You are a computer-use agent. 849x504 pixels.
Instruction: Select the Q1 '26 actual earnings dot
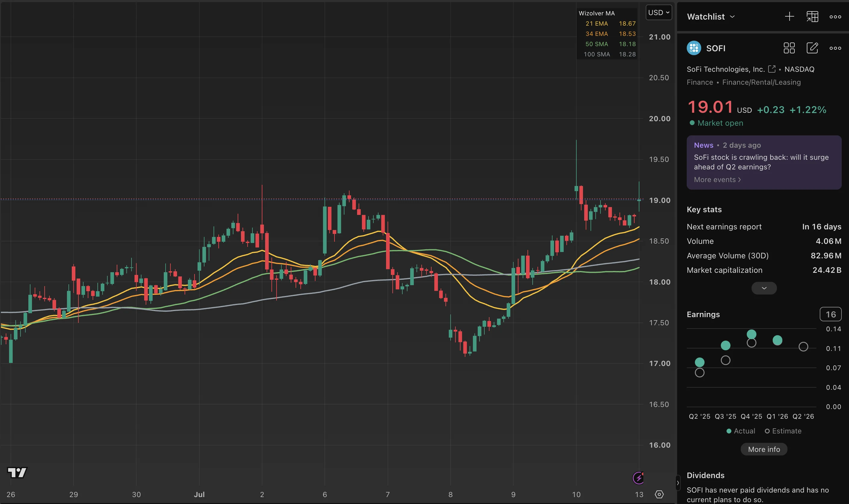point(777,340)
